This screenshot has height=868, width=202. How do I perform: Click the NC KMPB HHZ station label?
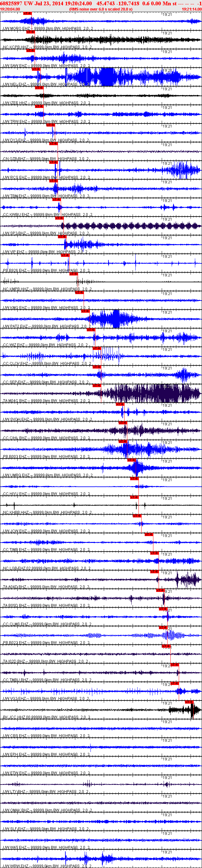coord(47,289)
